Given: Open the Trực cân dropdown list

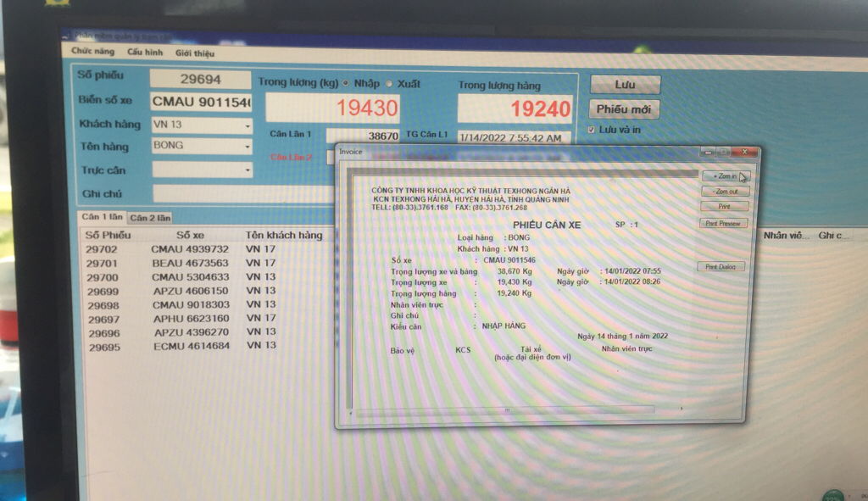Looking at the screenshot, I should pos(248,171).
